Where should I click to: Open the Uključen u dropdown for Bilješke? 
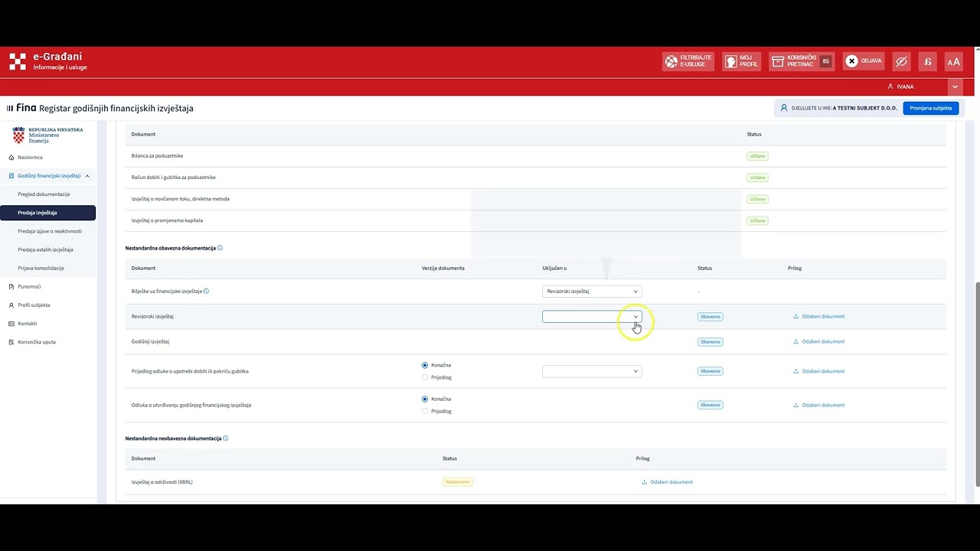(592, 292)
